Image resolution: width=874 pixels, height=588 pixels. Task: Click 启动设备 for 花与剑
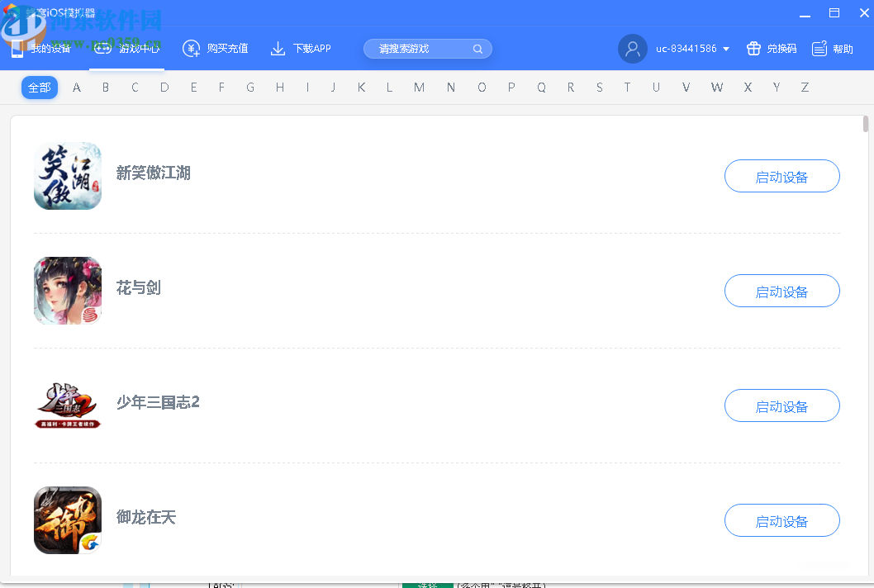click(x=781, y=291)
